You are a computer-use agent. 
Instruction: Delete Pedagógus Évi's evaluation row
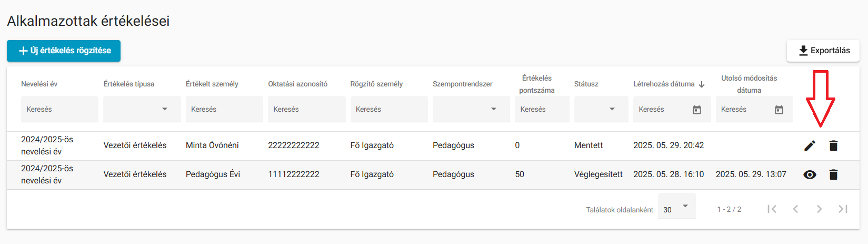coord(833,174)
